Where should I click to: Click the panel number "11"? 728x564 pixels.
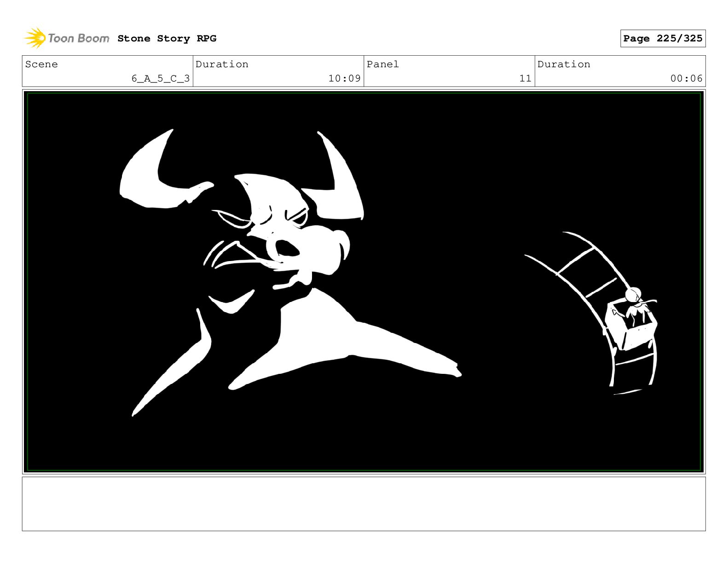pos(526,79)
